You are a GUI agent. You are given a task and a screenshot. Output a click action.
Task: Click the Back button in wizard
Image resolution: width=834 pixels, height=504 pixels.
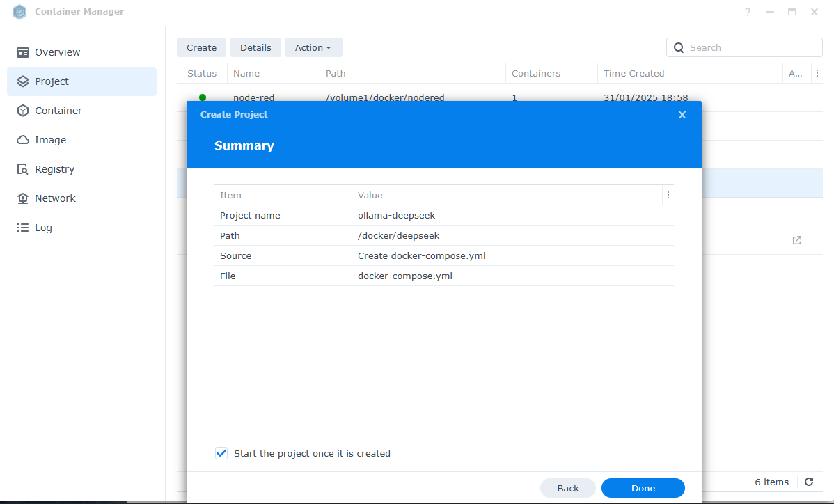(568, 488)
